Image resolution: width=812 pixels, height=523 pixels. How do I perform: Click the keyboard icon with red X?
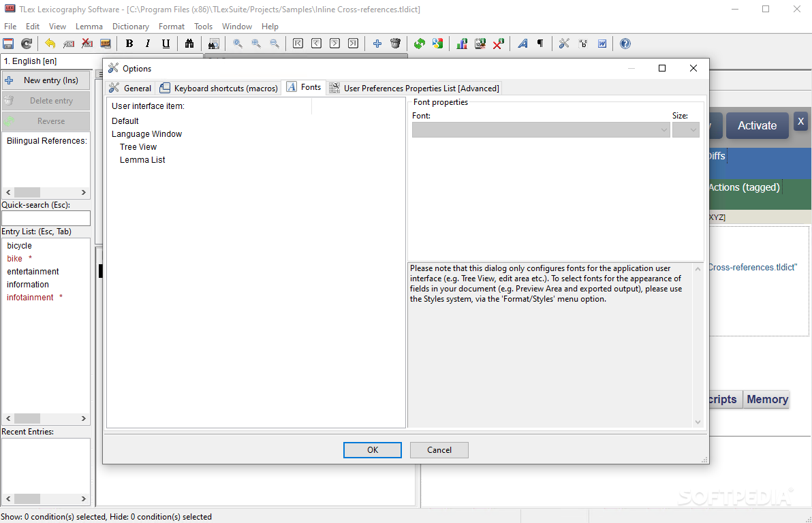tap(87, 44)
